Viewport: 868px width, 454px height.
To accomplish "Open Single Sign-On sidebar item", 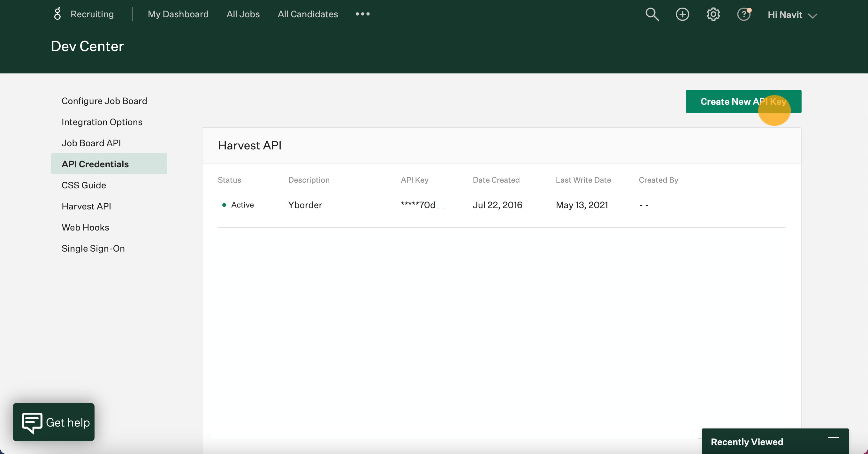I will coord(93,248).
